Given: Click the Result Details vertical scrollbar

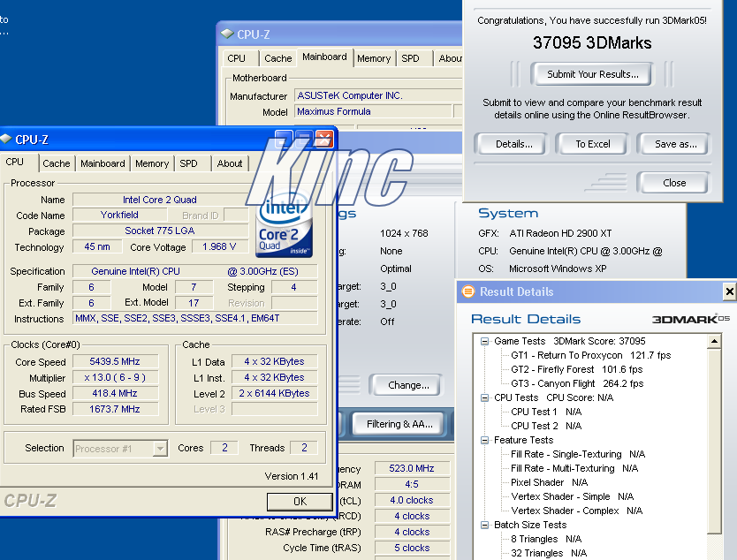Looking at the screenshot, I should [715, 442].
